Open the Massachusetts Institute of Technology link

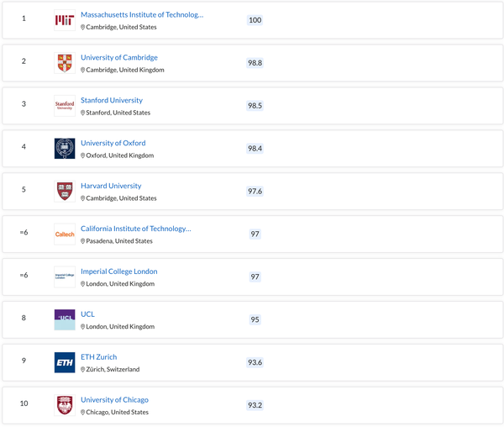(x=141, y=15)
